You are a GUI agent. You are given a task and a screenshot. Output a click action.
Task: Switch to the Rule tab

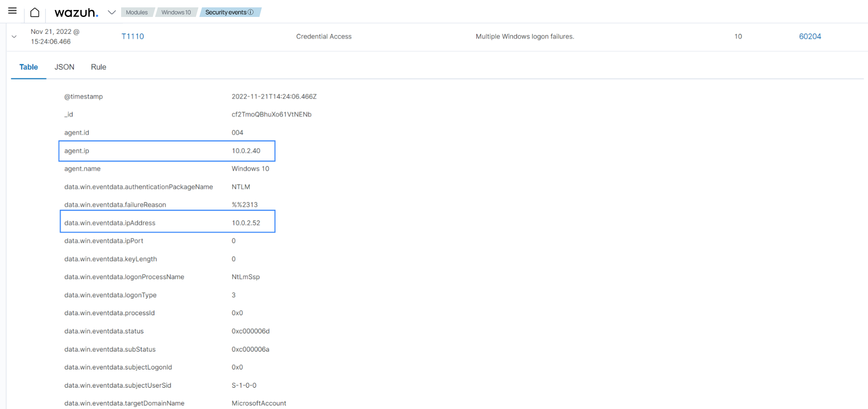[99, 67]
